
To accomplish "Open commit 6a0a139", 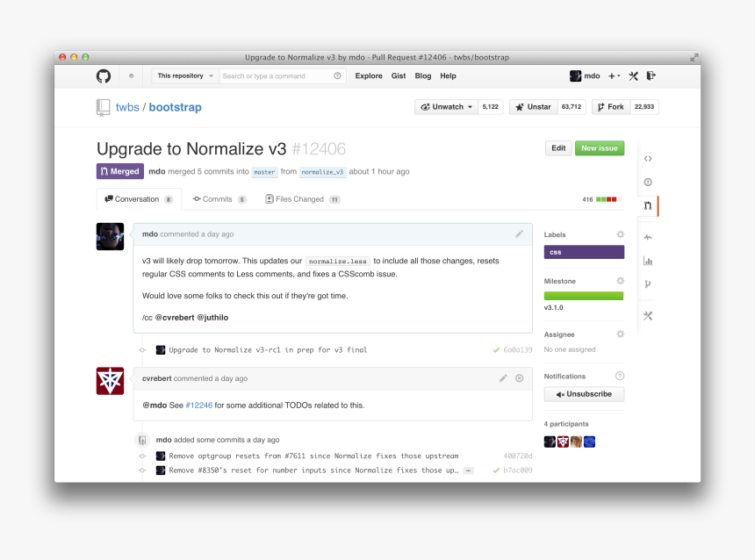I will 518,350.
